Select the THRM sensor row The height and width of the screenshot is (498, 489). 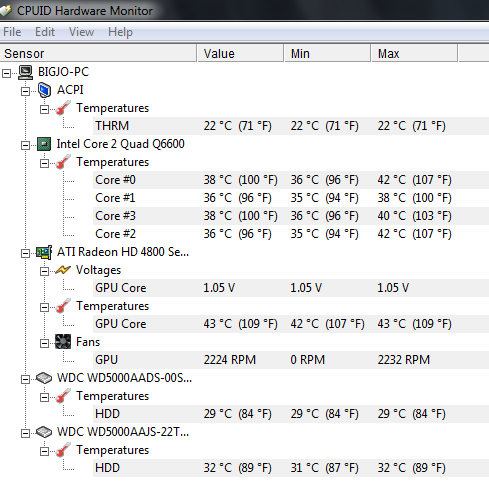(291, 126)
